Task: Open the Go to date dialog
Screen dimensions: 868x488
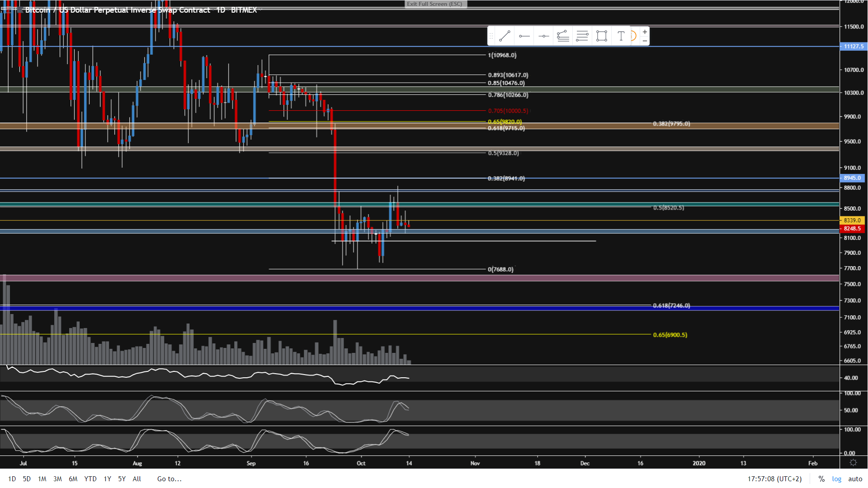Action: (x=169, y=479)
